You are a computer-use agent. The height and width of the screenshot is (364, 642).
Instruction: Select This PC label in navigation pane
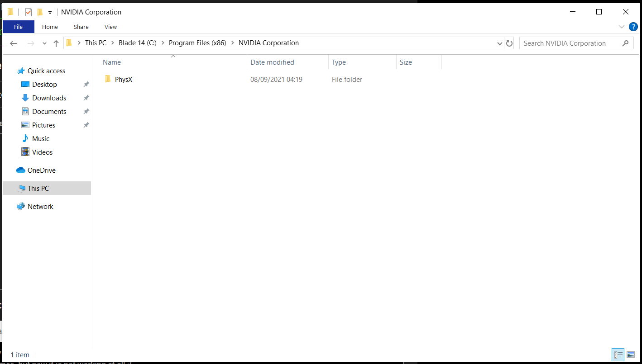pyautogui.click(x=38, y=189)
